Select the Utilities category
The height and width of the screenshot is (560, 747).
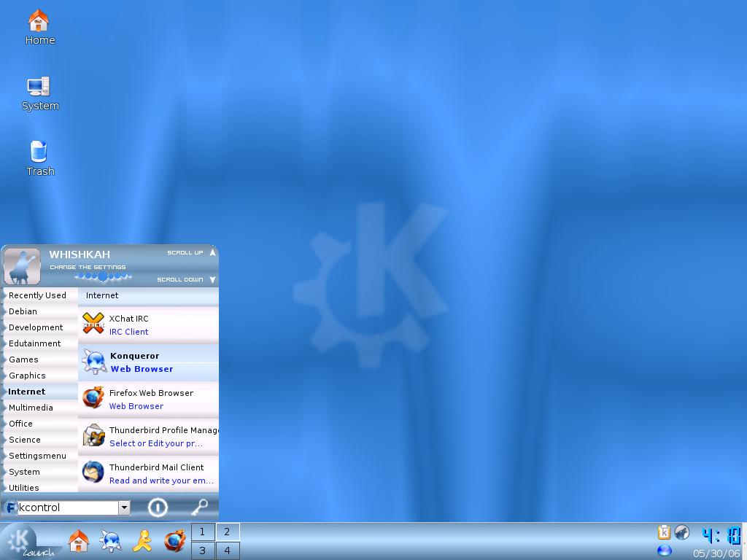click(41, 487)
